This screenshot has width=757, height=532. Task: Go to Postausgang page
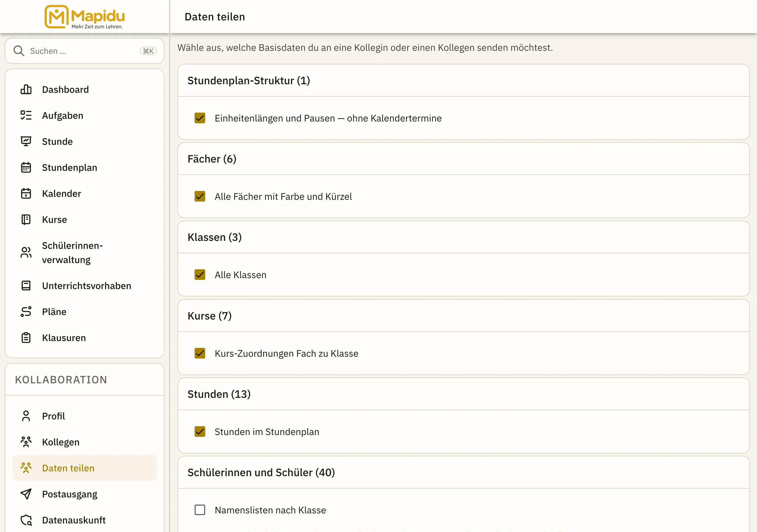84,494
